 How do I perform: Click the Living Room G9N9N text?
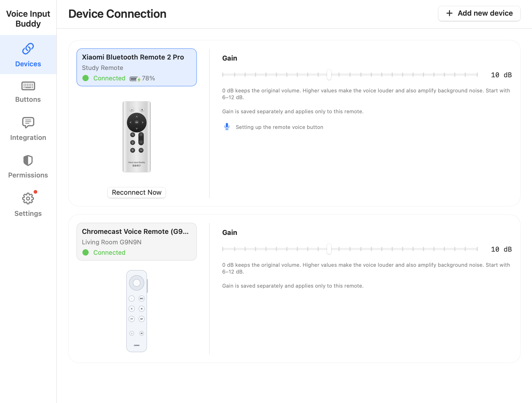[112, 242]
